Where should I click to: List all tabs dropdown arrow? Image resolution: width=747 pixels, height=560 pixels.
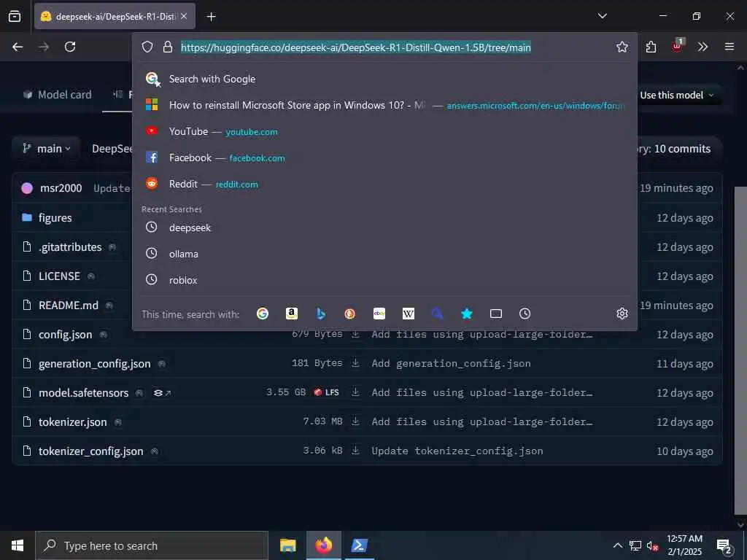pyautogui.click(x=602, y=16)
